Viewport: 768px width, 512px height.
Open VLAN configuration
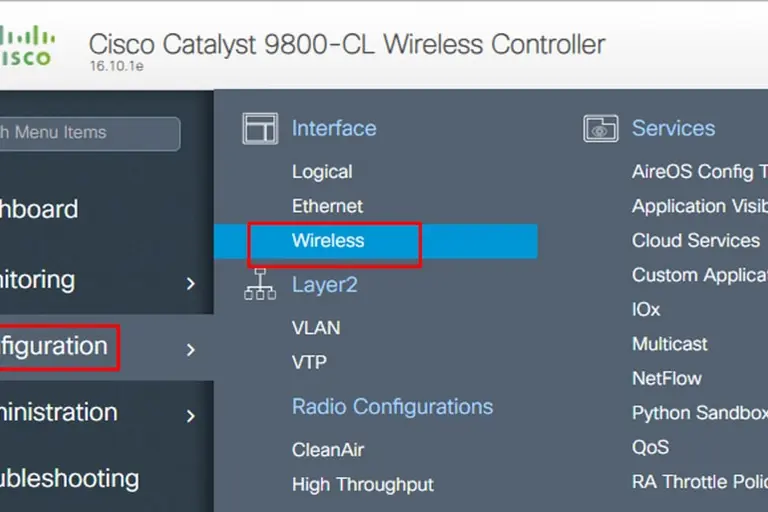pos(316,328)
